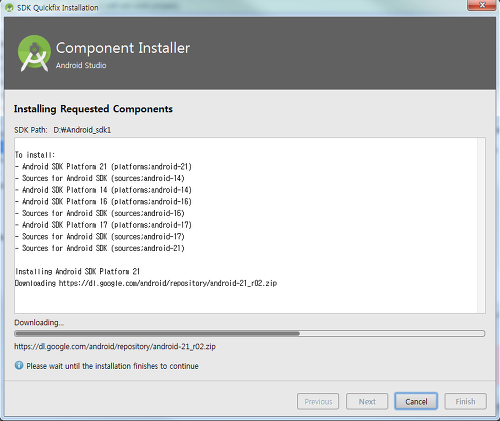Click the Cancel button
Screen dimensions: 500x421
click(416, 401)
